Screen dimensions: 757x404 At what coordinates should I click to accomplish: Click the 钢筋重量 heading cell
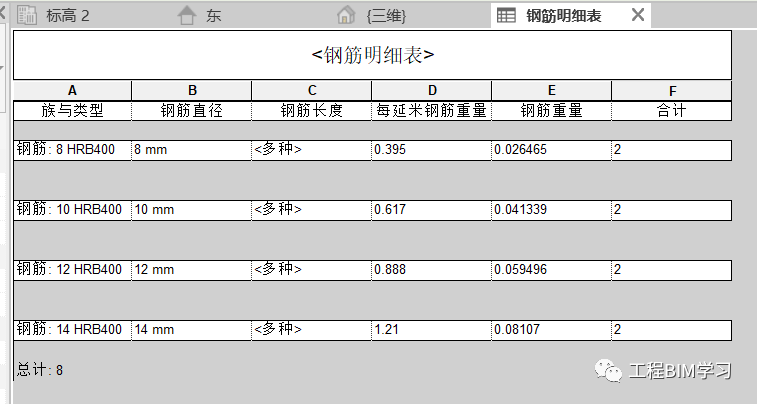point(551,111)
